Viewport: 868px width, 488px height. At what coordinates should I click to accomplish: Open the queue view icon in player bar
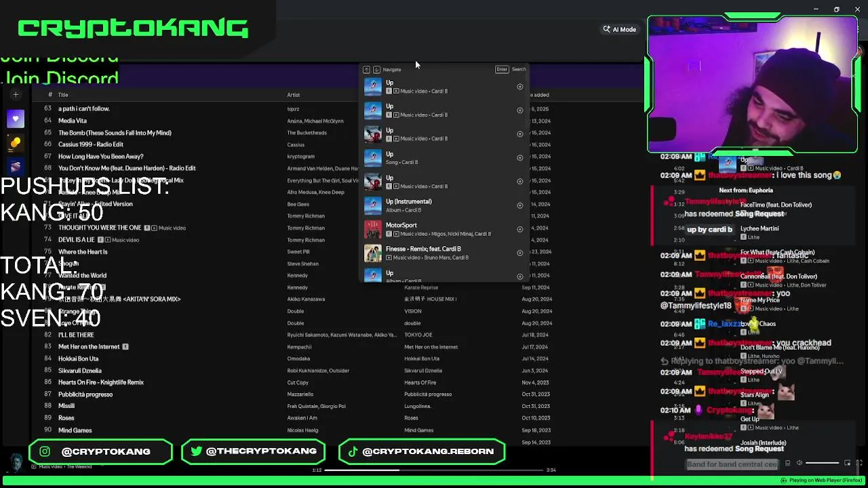(x=787, y=463)
